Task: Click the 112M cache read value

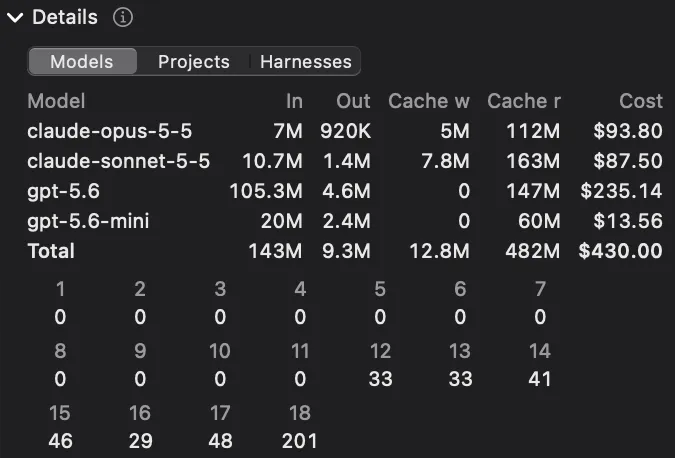Action: pos(533,131)
